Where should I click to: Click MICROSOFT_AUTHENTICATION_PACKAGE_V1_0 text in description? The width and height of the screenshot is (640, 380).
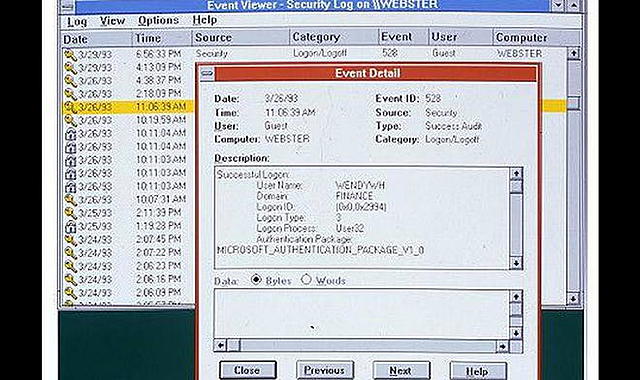click(x=320, y=250)
